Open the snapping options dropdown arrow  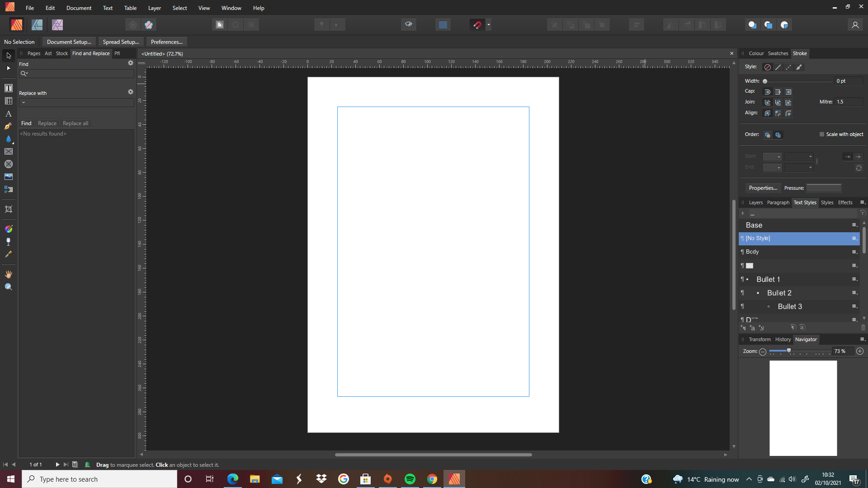[489, 24]
